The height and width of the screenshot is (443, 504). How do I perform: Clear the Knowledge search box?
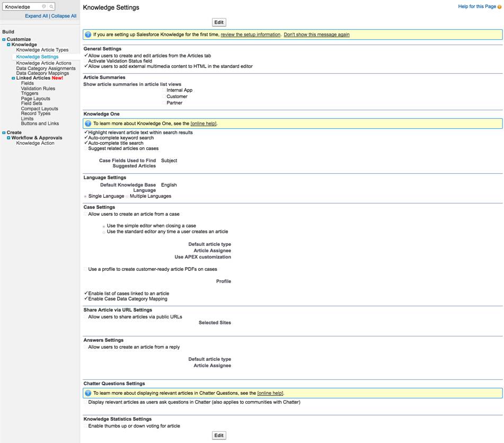click(43, 6)
